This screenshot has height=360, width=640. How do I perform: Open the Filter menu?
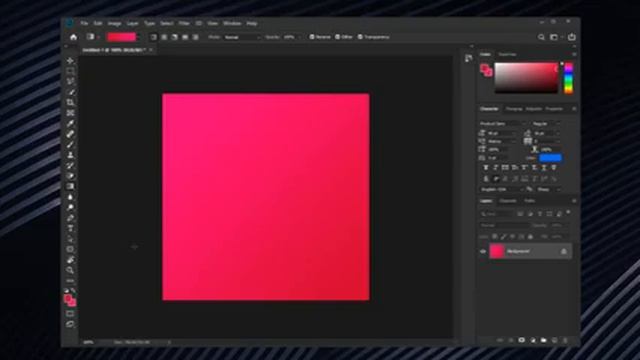click(x=184, y=23)
